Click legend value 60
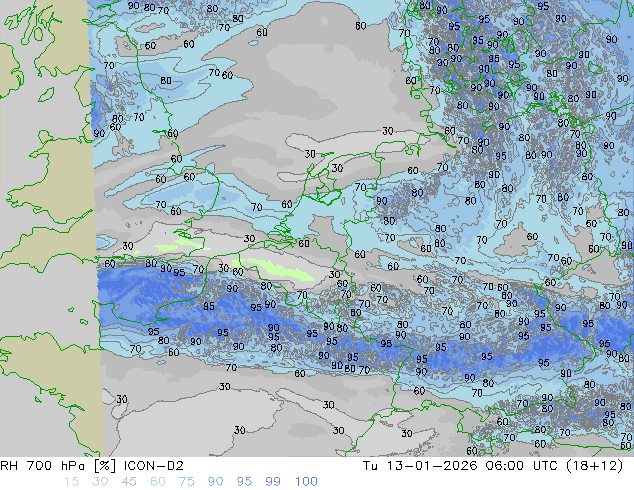Screen dimensions: 634x490 158,482
